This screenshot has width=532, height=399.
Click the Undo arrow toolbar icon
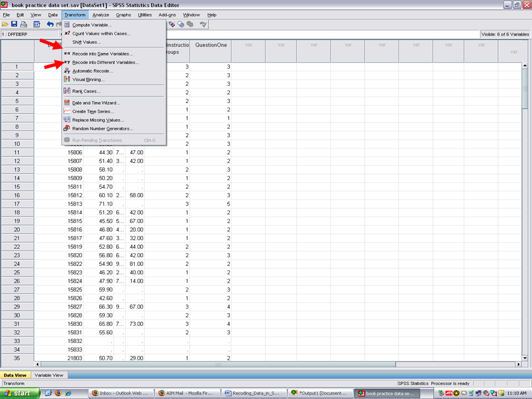[x=50, y=24]
